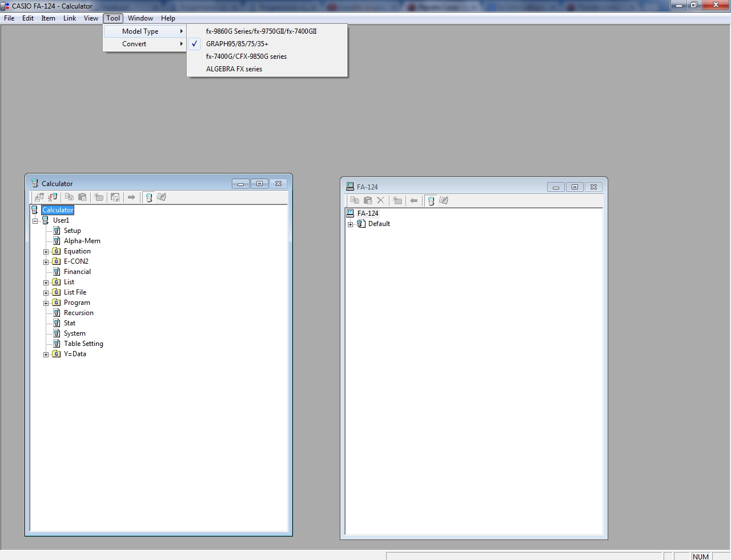Click storage memory view icon in Calculator toolbar

[x=162, y=197]
